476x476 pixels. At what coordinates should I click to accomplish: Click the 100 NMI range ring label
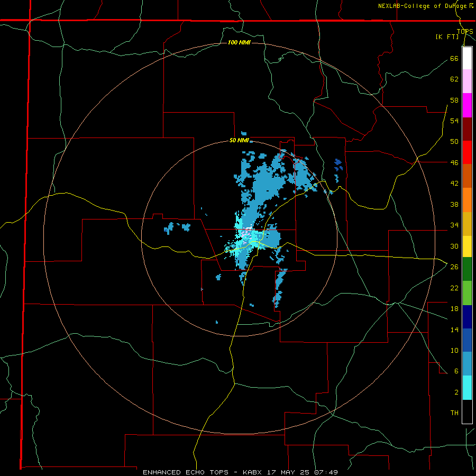[x=239, y=42]
